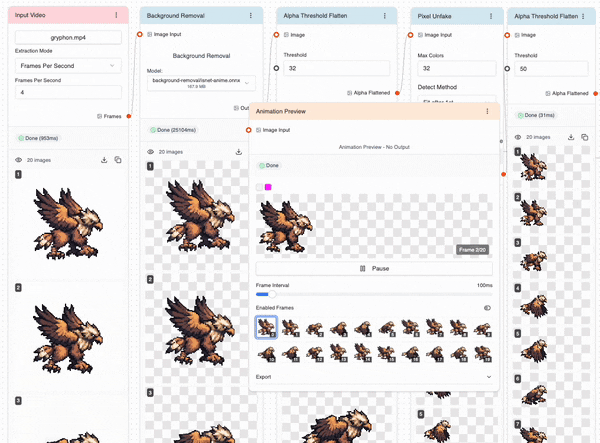The image size is (600, 443).
Task: Open the Extraction Mode dropdown showing Frames Per Second
Action: [68, 66]
